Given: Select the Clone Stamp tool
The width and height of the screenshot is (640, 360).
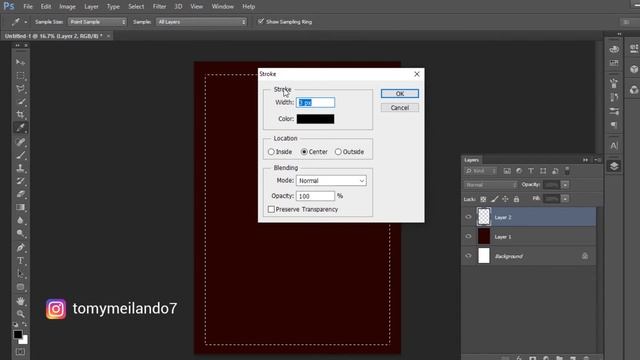Looking at the screenshot, I should point(20,168).
